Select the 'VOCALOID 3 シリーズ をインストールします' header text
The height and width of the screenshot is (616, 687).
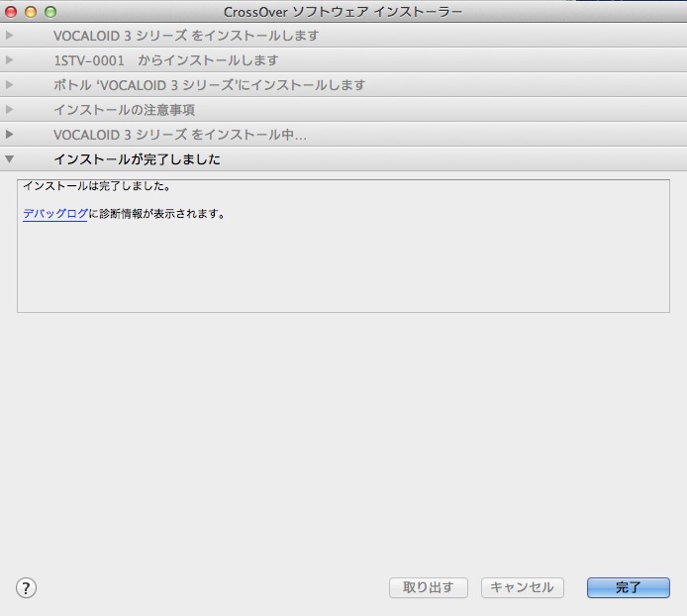(186, 36)
